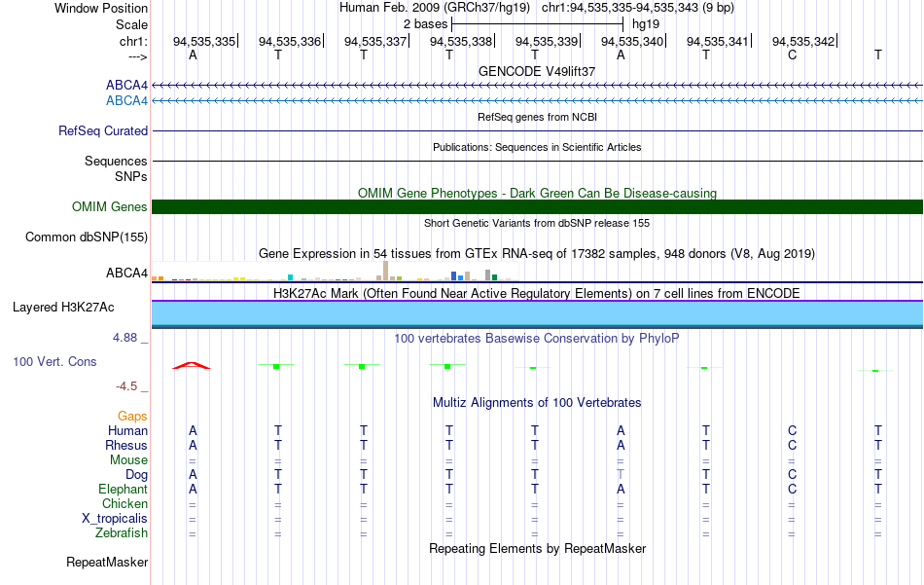924x585 pixels.
Task: Open the dark blue ABCA4 gene track label
Action: pyautogui.click(x=126, y=86)
